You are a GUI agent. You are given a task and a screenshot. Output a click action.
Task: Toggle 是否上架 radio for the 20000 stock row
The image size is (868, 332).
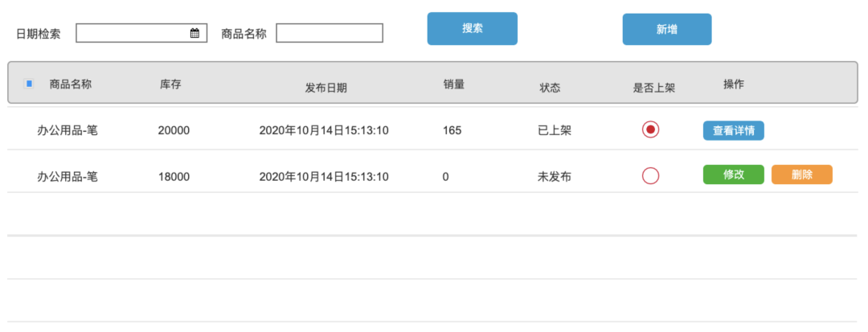pyautogui.click(x=651, y=129)
